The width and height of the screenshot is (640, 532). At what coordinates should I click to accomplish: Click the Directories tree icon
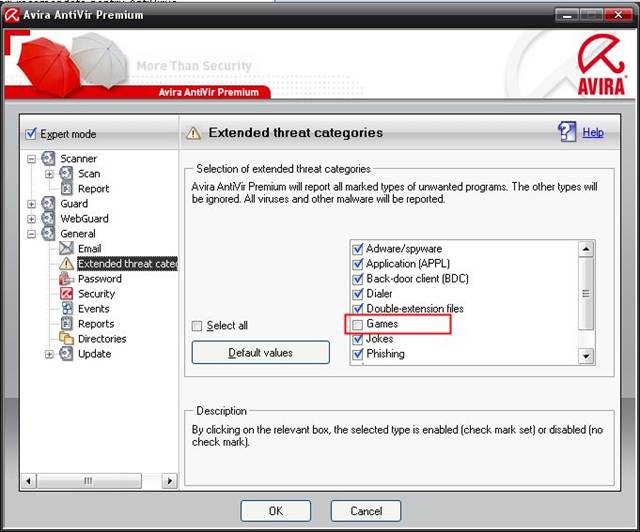point(67,339)
